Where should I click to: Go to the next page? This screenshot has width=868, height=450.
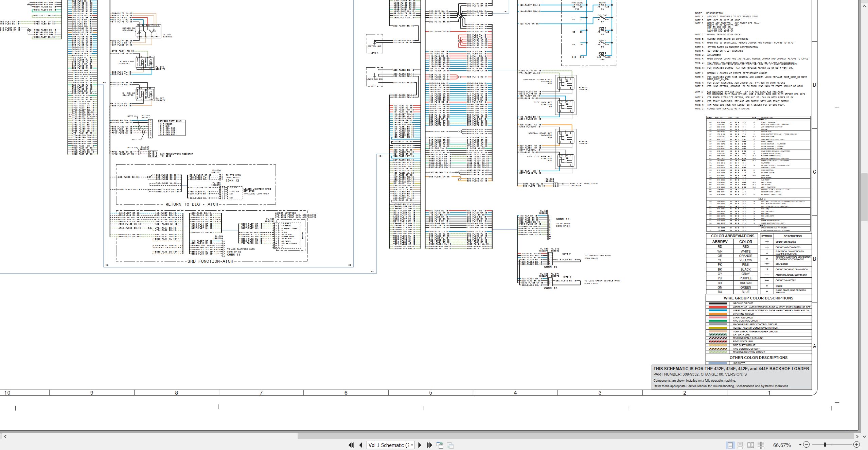(420, 445)
